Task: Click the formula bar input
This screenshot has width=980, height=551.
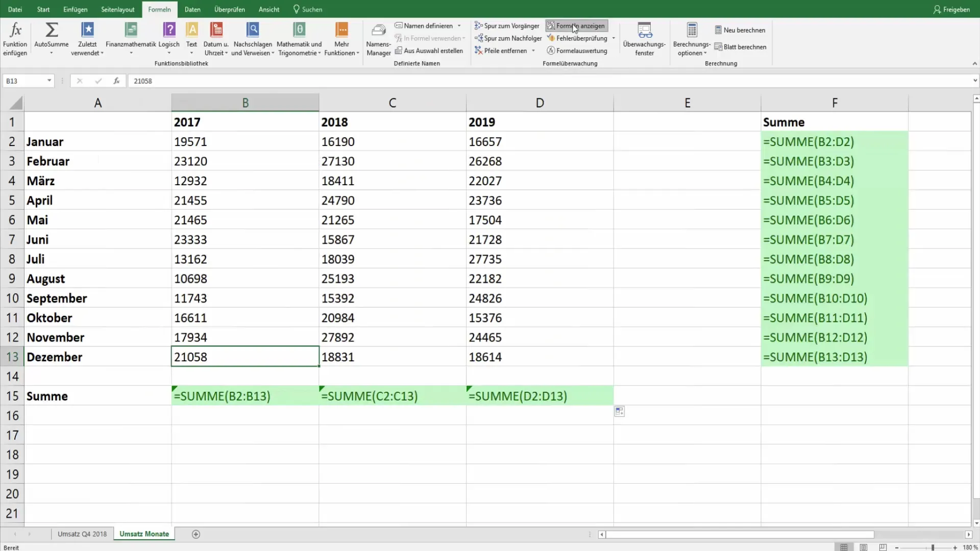Action: point(549,81)
